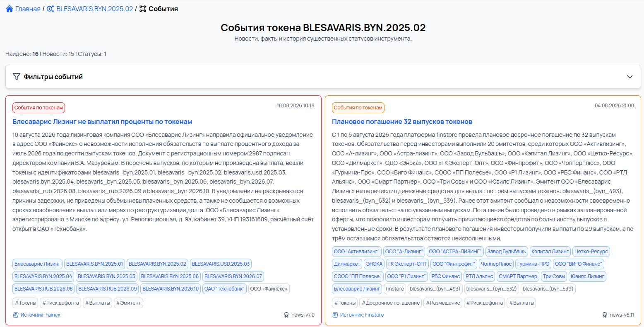Select tag Завод Бульбашь
The width and height of the screenshot is (644, 327).
click(507, 252)
